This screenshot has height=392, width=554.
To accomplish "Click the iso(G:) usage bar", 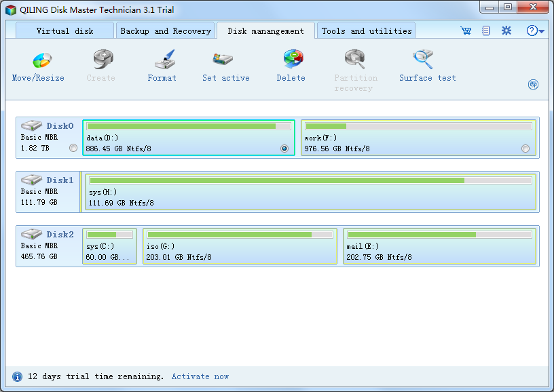I will tap(240, 235).
